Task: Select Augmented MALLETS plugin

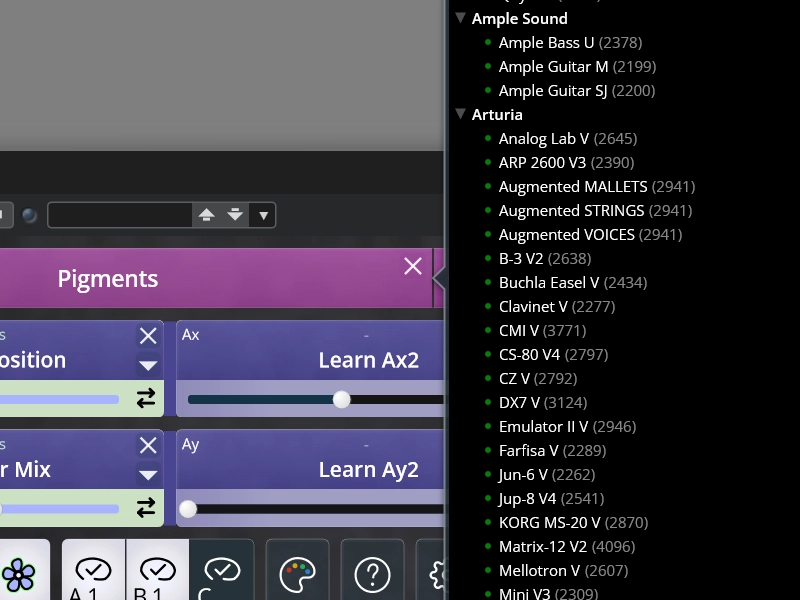Action: (596, 187)
